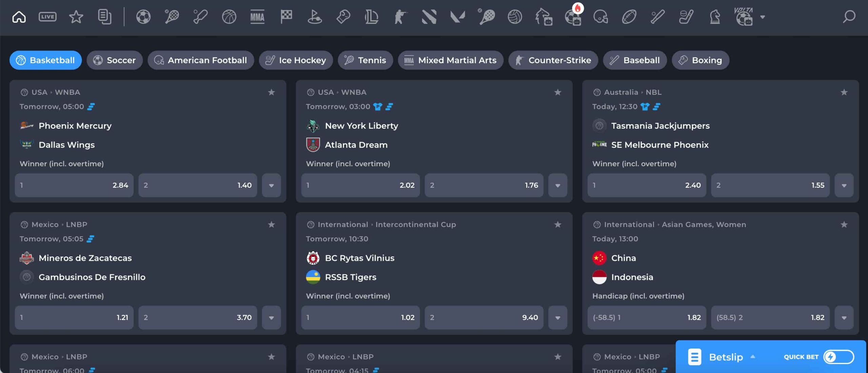This screenshot has width=868, height=373.
Task: Bet on Gambusinos De Fresnillo at odds 3.70
Action: tap(198, 318)
